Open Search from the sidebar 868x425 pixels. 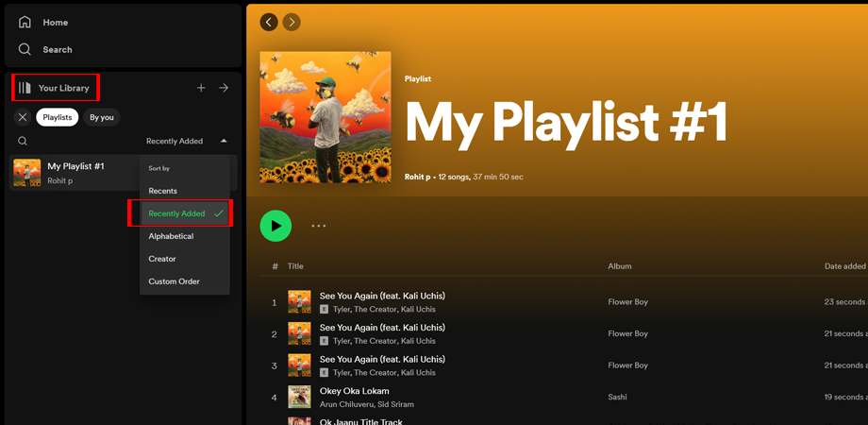pos(45,49)
